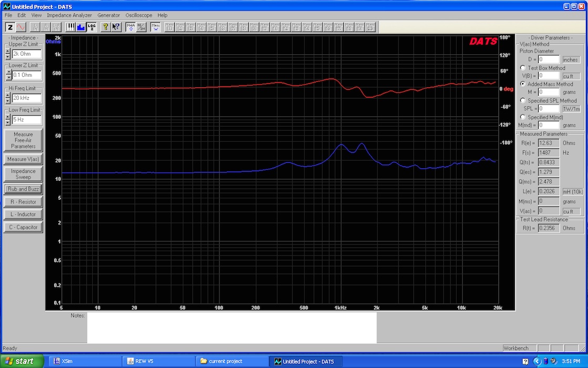Viewport: 588px width, 368px height.
Task: Switch to XSim in the taskbar
Action: pyautogui.click(x=85, y=361)
